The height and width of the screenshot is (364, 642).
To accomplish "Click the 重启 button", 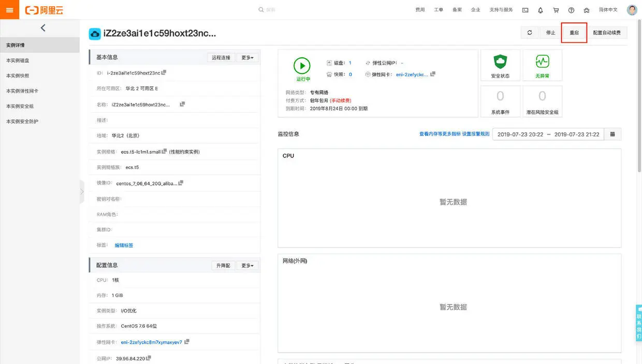I will (x=574, y=33).
